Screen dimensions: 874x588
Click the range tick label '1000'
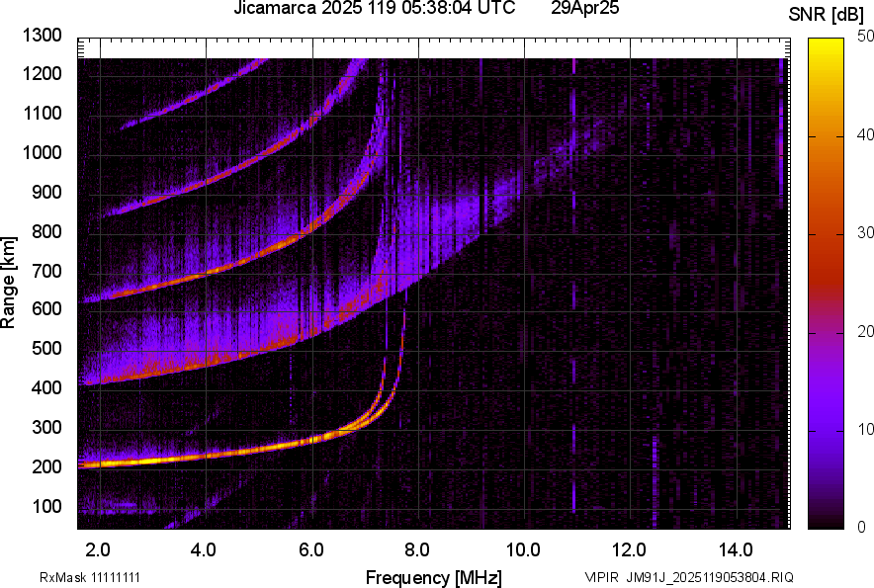[42, 152]
